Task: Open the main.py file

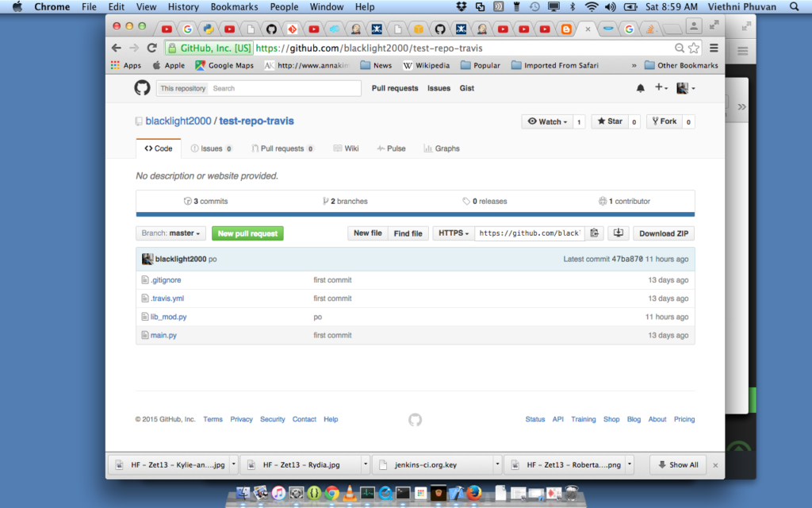Action: (x=163, y=336)
